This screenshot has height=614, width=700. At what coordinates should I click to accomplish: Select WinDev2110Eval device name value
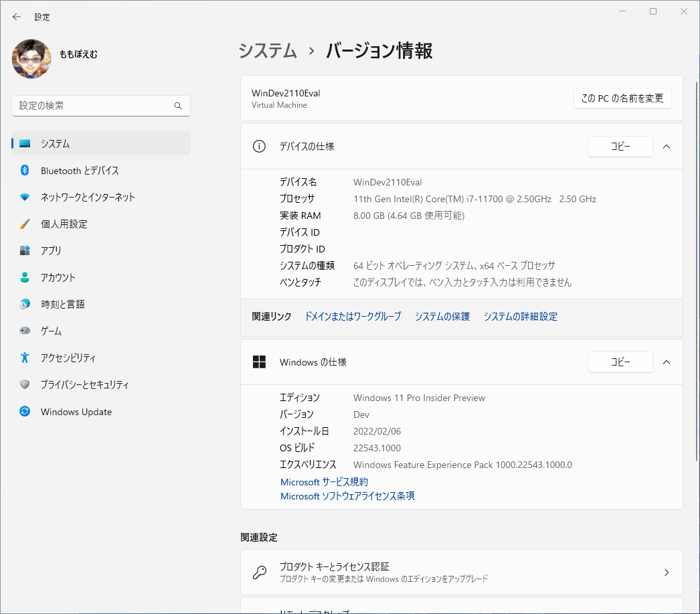pos(387,182)
